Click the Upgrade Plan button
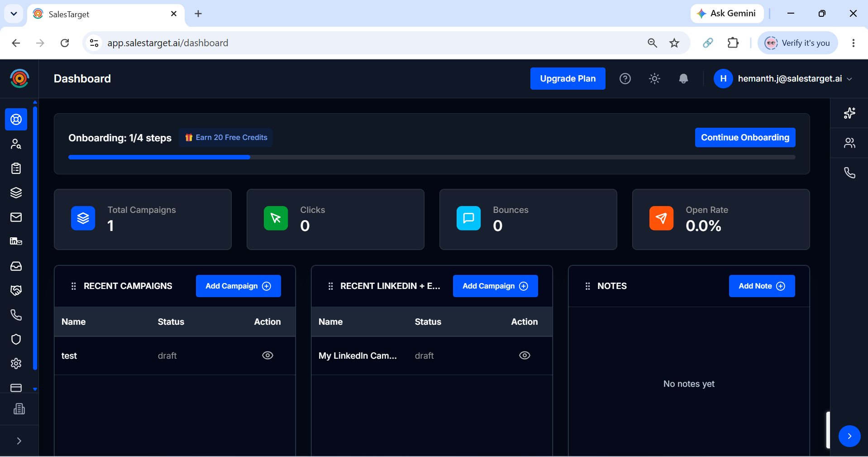The width and height of the screenshot is (868, 457). 568,79
